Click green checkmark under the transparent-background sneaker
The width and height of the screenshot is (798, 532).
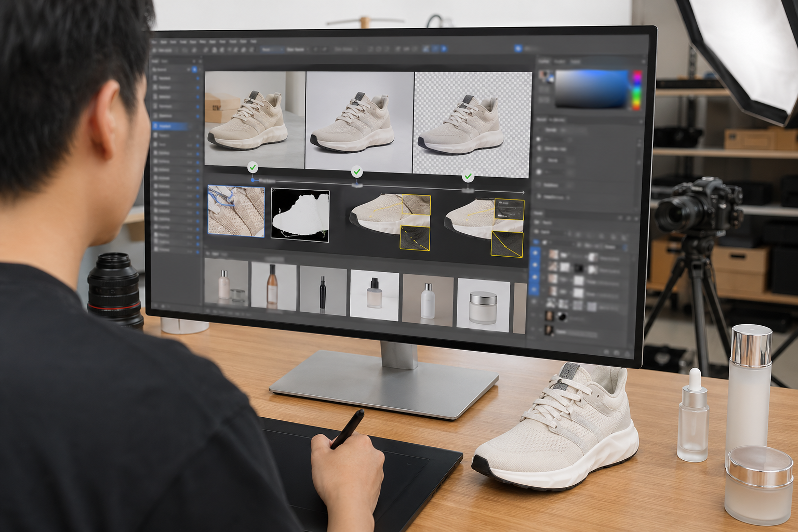[x=468, y=177]
